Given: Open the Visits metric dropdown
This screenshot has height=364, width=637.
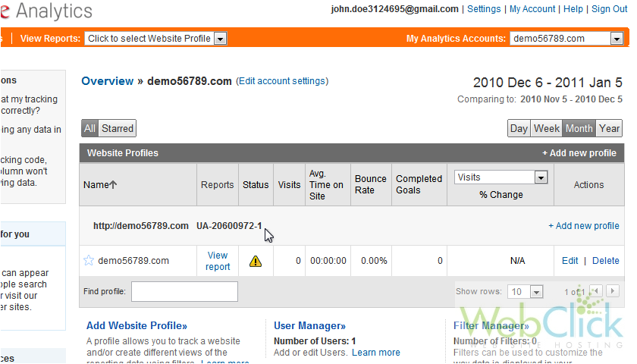Looking at the screenshot, I should point(501,177).
